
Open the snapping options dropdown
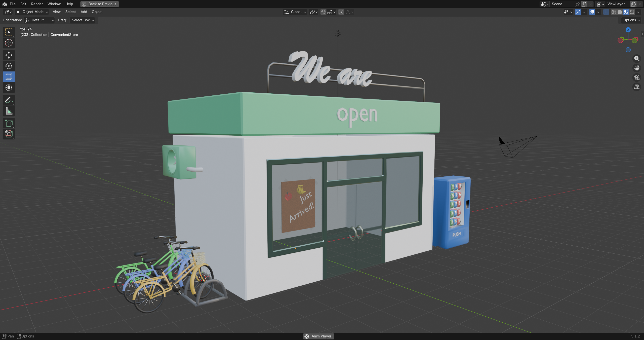click(x=332, y=12)
